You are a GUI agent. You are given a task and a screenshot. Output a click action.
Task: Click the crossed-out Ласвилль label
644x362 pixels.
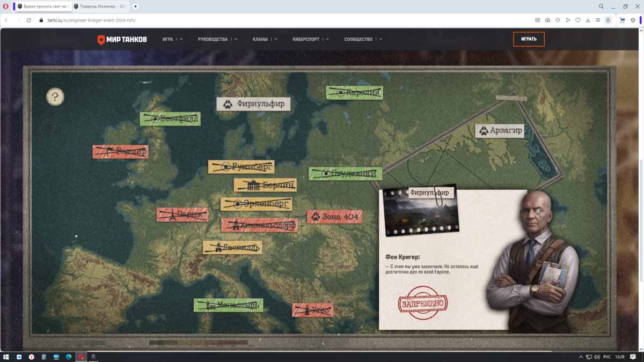(232, 247)
